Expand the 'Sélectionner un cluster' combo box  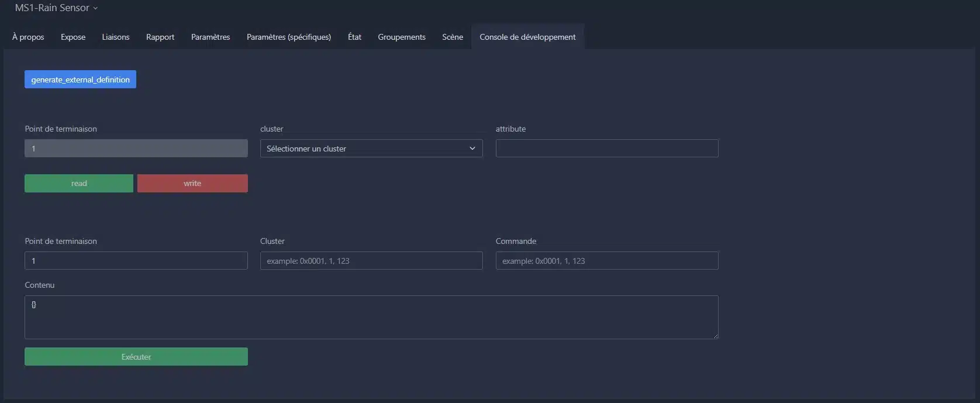pyautogui.click(x=371, y=149)
